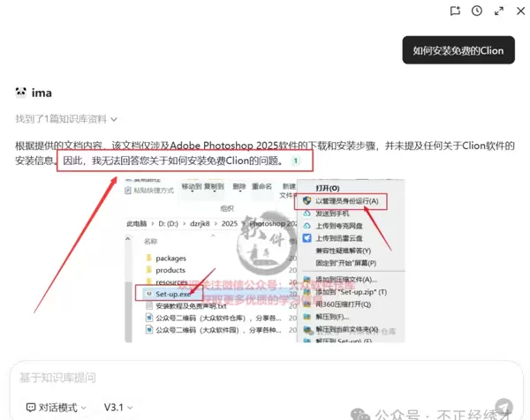Click the packages folder in the file list
Viewport: 530px width, 420px height.
click(x=170, y=258)
